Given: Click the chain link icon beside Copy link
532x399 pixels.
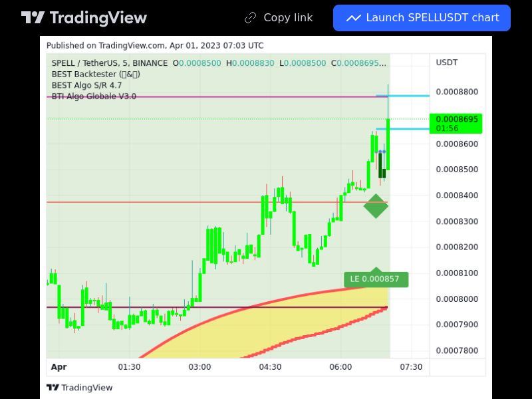Looking at the screenshot, I should 251,18.
